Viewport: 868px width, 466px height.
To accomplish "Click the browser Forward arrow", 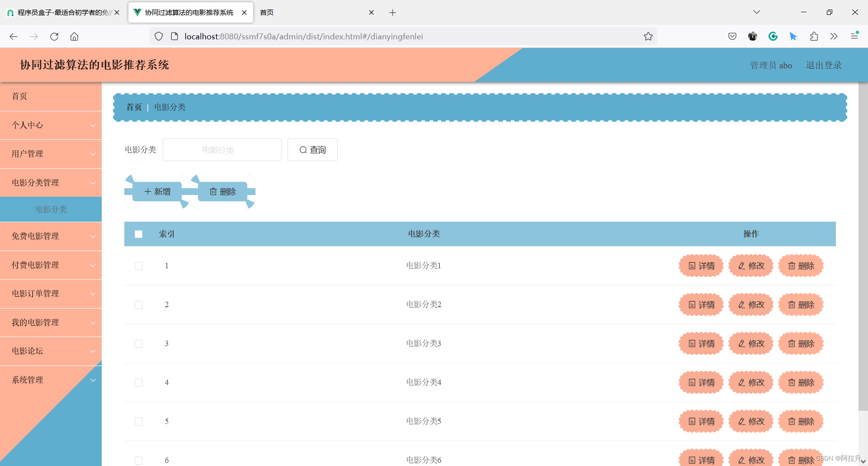I will pos(34,37).
